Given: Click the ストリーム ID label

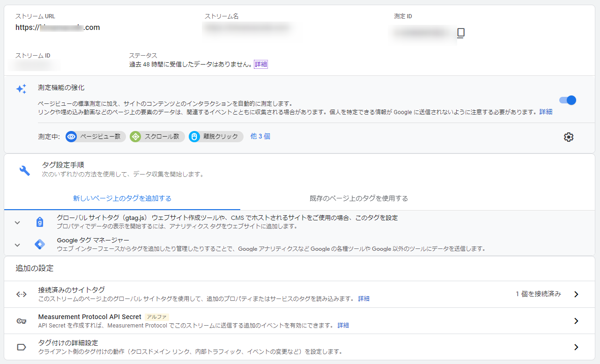Looking at the screenshot, I should pos(33,56).
